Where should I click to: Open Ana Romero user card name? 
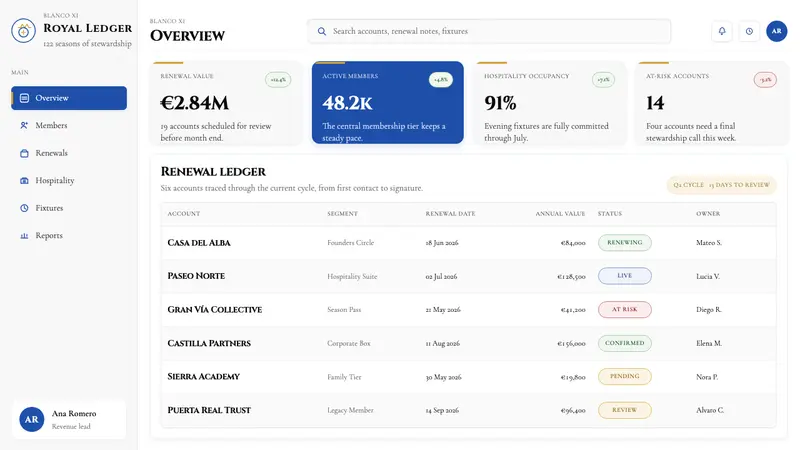(74, 414)
